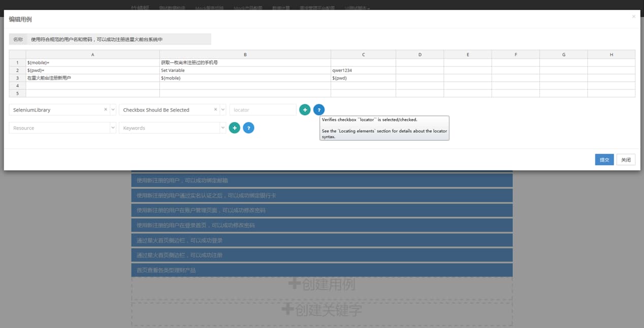Screen dimensions: 644x328
Task: Expand the SeleniumLibrary dropdown arrow
Action: click(x=113, y=110)
